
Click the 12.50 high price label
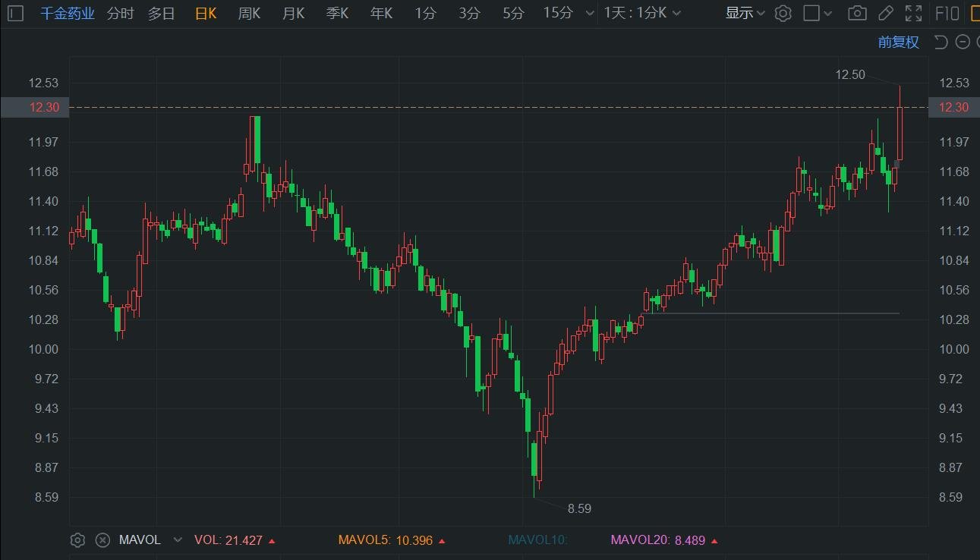coord(850,74)
